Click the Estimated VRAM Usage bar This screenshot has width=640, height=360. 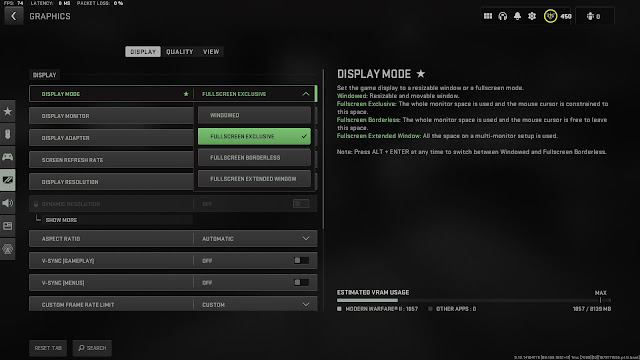[x=473, y=300]
